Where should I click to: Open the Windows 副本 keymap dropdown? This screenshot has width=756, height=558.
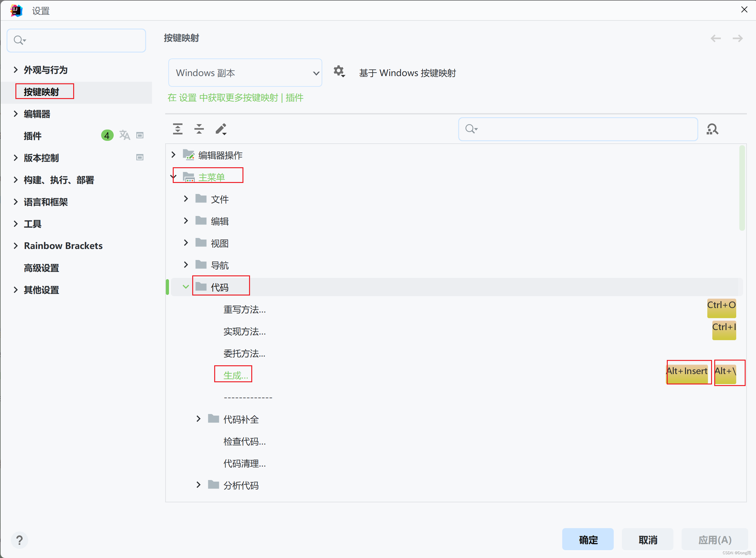(x=245, y=73)
